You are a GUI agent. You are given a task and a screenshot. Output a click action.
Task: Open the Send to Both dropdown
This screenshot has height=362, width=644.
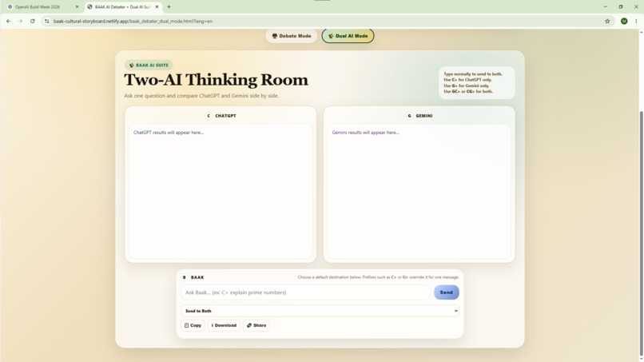(320, 311)
